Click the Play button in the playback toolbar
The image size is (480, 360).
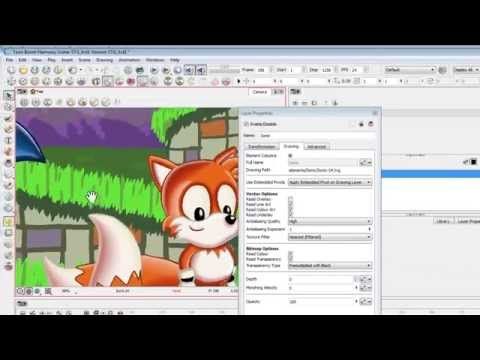(154, 70)
